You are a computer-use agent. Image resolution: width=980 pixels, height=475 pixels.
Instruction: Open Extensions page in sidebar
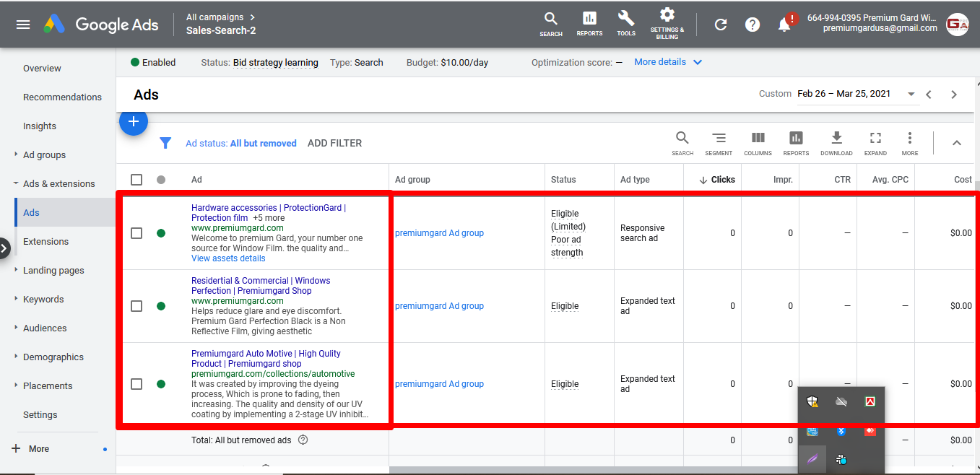click(45, 241)
